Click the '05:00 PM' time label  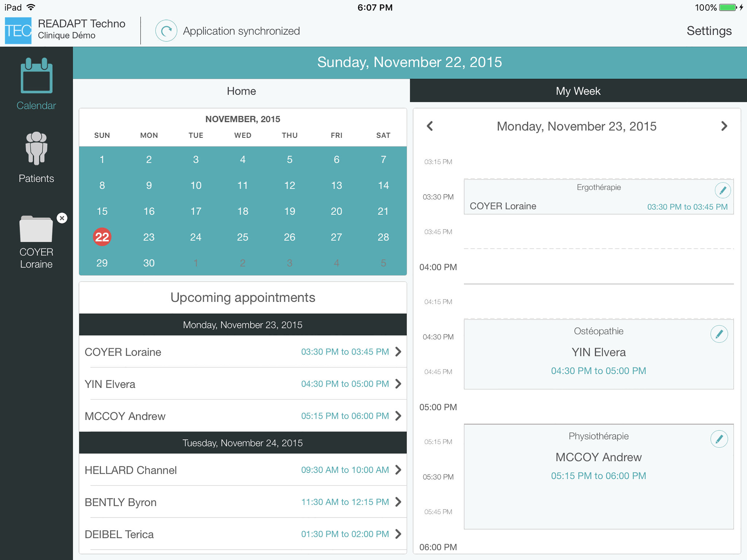click(438, 407)
